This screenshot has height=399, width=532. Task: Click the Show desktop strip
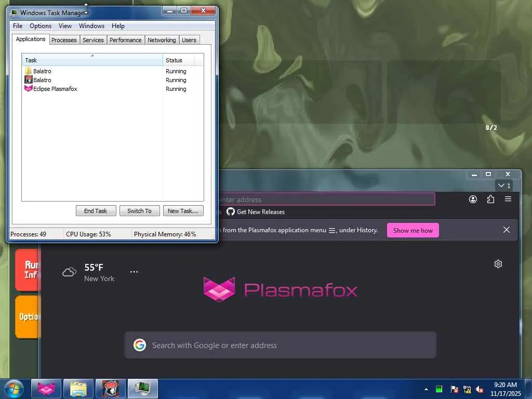click(528, 389)
